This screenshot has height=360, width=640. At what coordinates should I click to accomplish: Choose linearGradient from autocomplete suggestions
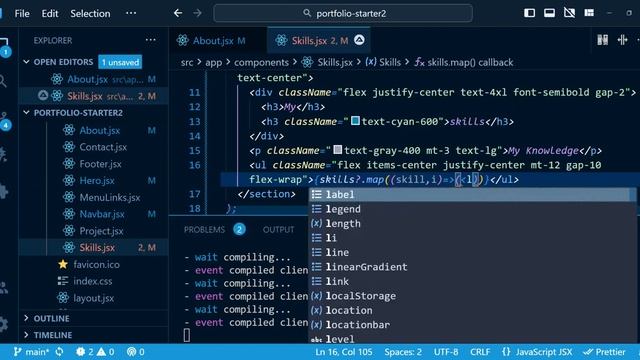[472, 267]
